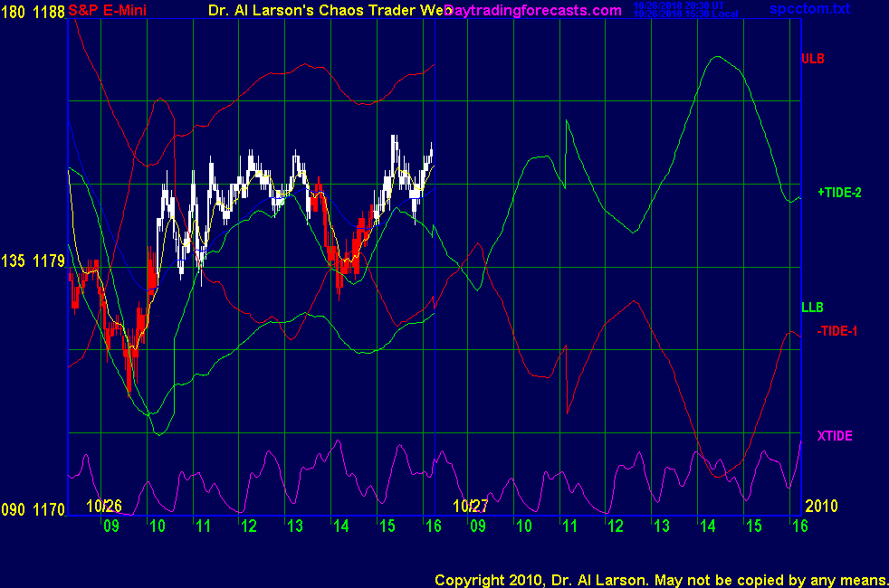This screenshot has height=588, width=889.
Task: Select the magenta XTIDE legend label
Action: pyautogui.click(x=835, y=436)
